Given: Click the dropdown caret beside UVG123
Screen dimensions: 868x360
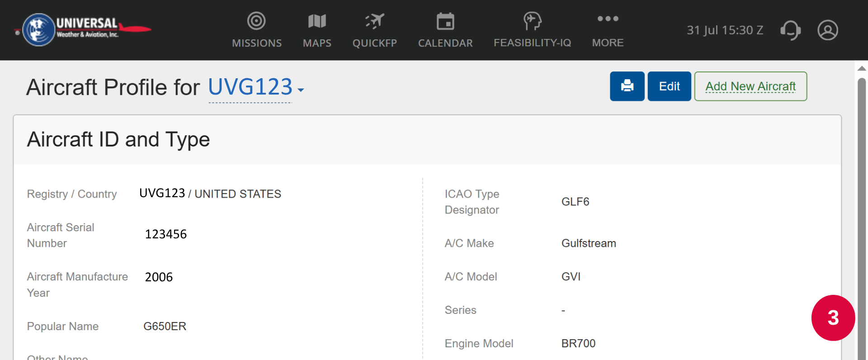Looking at the screenshot, I should pyautogui.click(x=301, y=90).
